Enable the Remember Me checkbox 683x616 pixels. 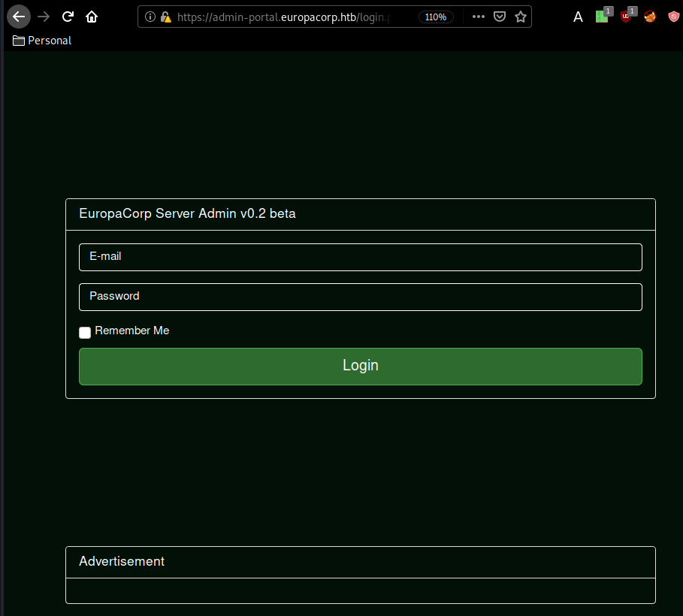coord(85,332)
